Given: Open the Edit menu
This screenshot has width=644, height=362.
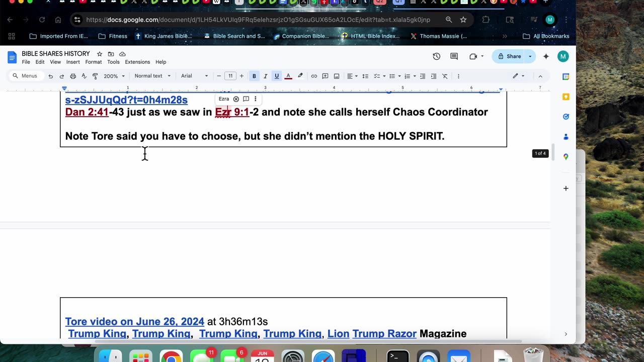Looking at the screenshot, I should (40, 62).
